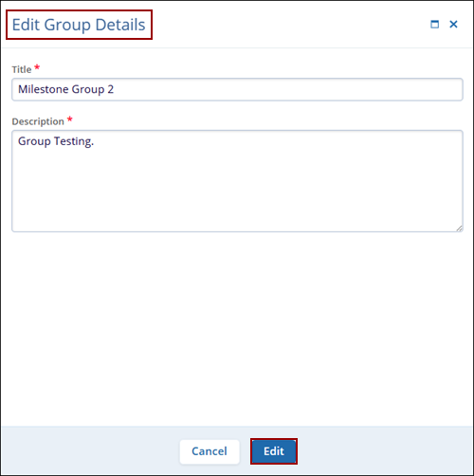Click the word 'Testing.' in Description

(x=74, y=141)
